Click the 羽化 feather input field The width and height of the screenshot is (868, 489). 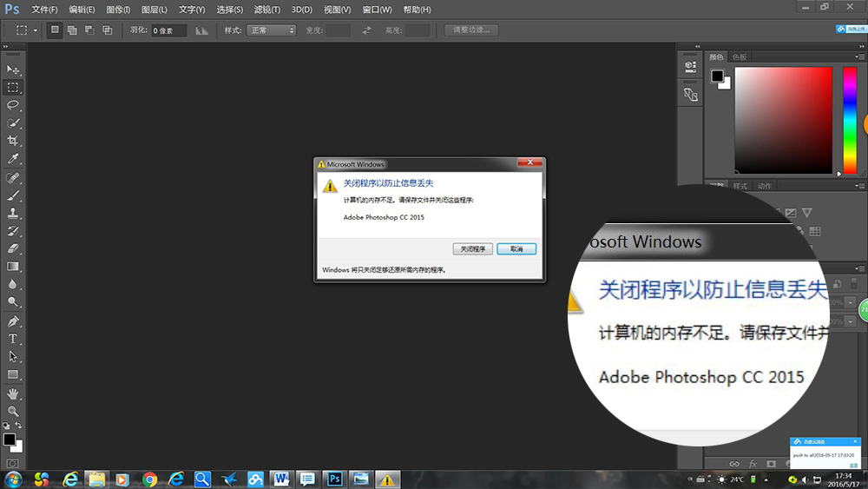point(168,30)
